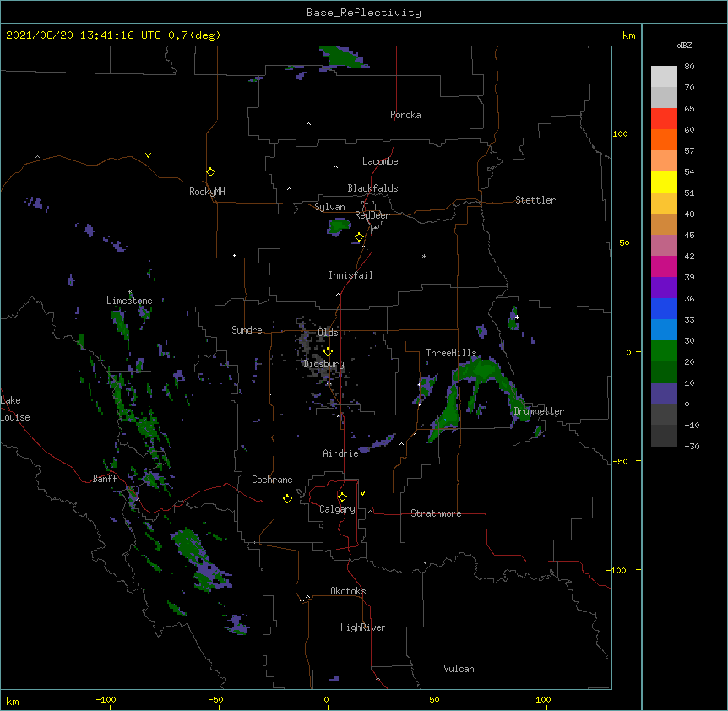Click the 80 value on the dBZ scale
The image size is (728, 711).
click(x=689, y=67)
